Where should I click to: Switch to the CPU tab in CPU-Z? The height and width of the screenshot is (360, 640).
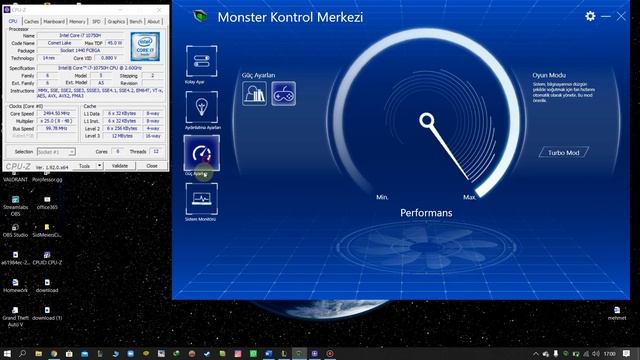pyautogui.click(x=13, y=21)
